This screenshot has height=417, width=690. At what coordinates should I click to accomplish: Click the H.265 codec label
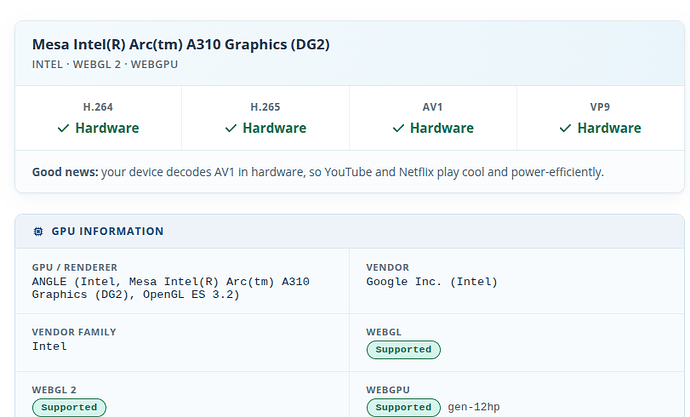(265, 107)
